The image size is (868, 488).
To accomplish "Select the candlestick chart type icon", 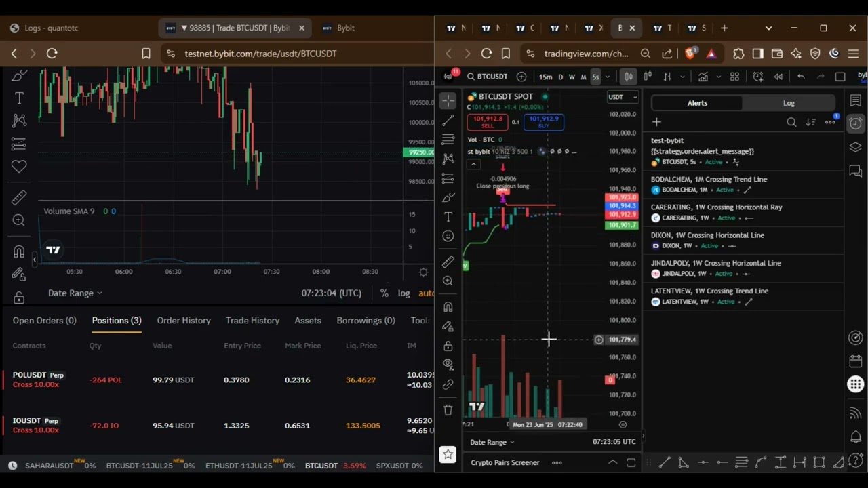I will coord(629,77).
